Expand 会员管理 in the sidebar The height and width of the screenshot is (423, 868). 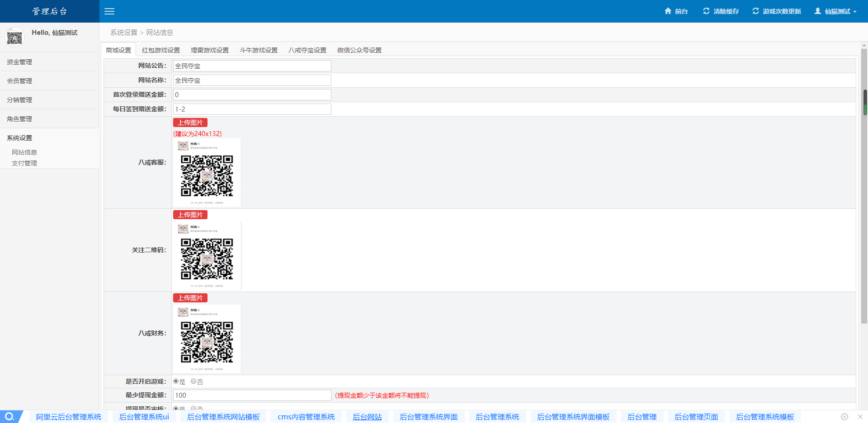pyautogui.click(x=50, y=81)
